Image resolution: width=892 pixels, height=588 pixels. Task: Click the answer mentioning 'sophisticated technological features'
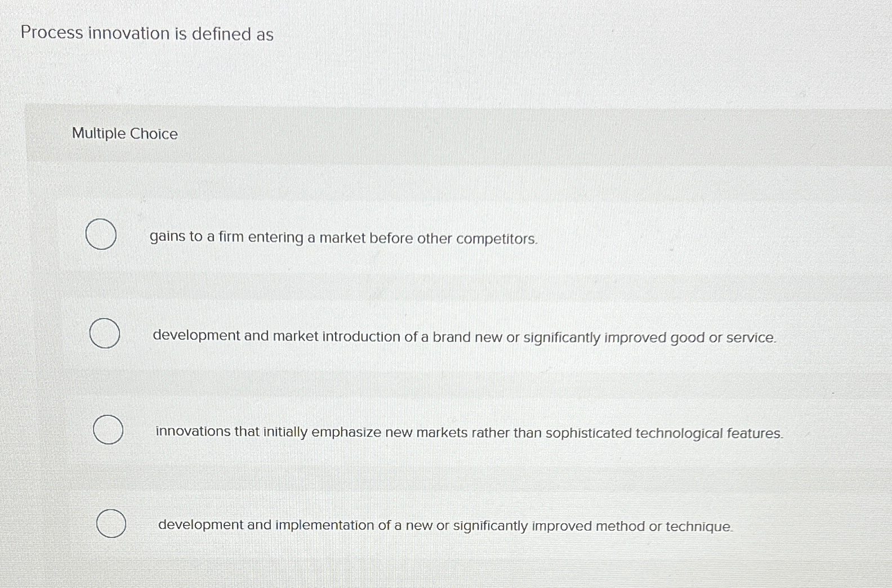coord(468,432)
